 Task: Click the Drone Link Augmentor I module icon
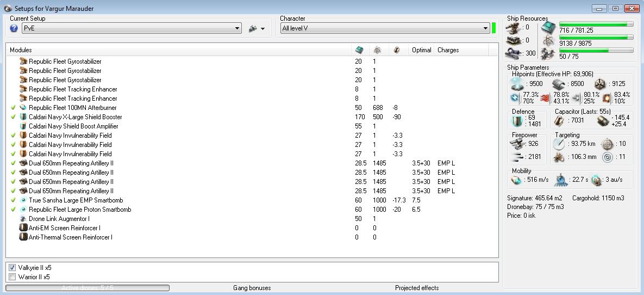click(23, 218)
